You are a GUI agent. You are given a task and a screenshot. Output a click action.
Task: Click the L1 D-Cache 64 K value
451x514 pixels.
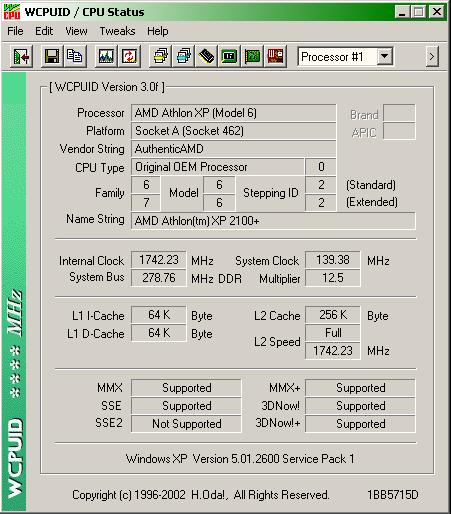click(159, 333)
